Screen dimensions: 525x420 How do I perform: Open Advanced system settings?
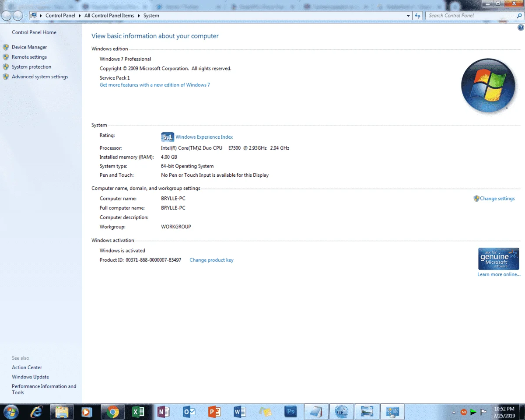point(40,77)
